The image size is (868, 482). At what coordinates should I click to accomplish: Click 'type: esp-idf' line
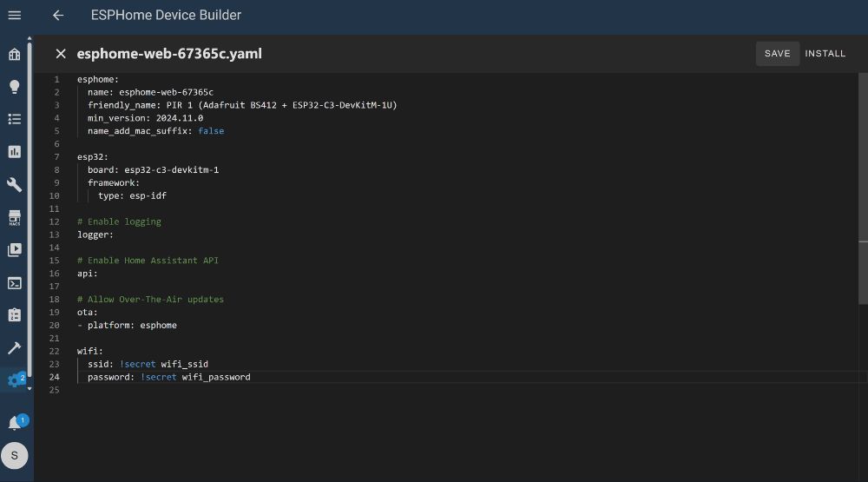(132, 195)
